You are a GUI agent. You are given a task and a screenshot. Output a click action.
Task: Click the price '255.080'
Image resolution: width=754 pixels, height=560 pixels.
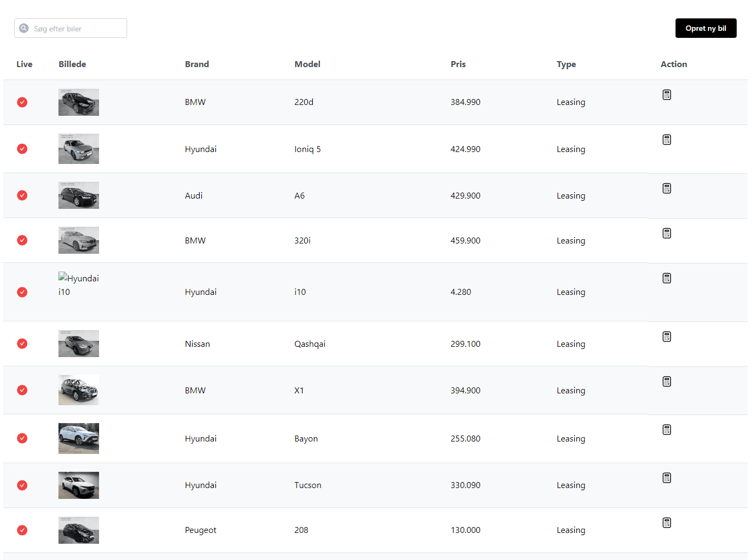(465, 439)
